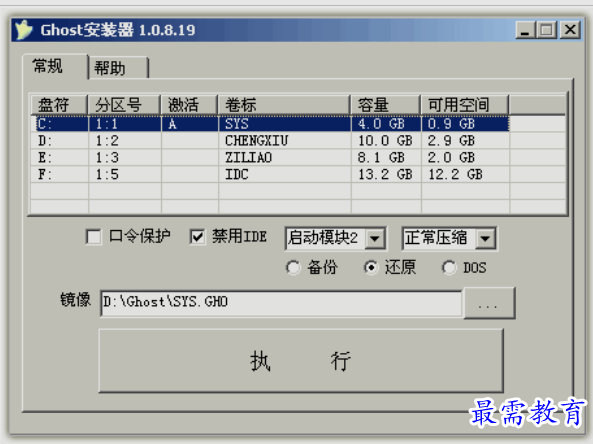
Task: Click the 分区号 column header
Action: click(x=124, y=105)
